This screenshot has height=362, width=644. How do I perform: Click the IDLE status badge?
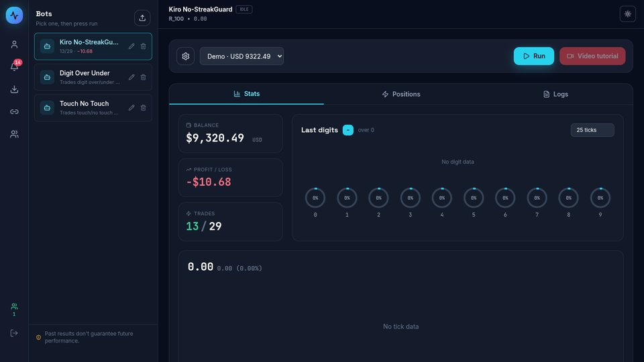pos(244,9)
